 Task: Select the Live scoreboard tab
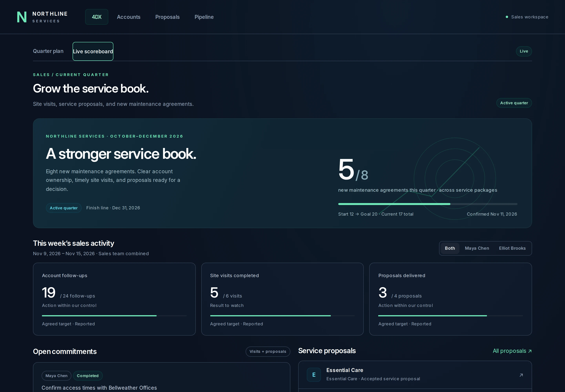click(93, 51)
